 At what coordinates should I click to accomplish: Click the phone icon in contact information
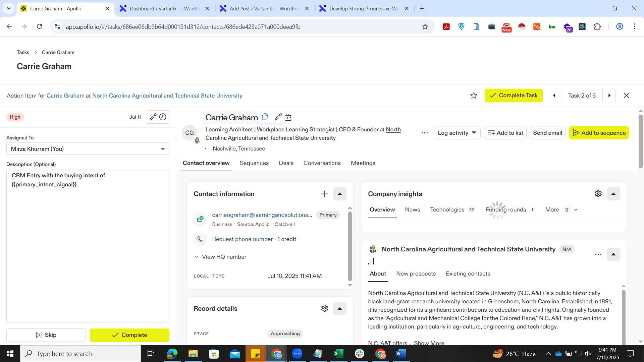(200, 239)
